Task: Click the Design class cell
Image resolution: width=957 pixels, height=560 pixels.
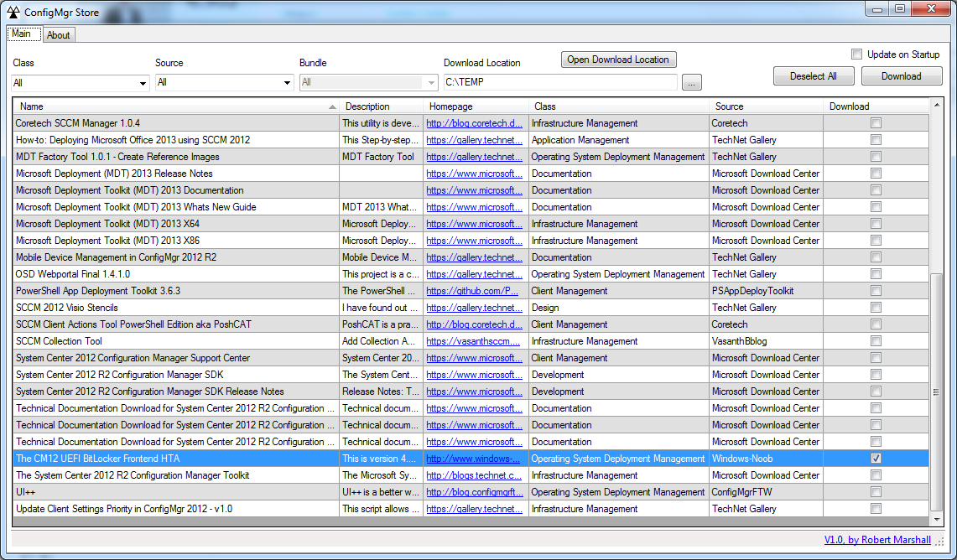Action: click(619, 308)
